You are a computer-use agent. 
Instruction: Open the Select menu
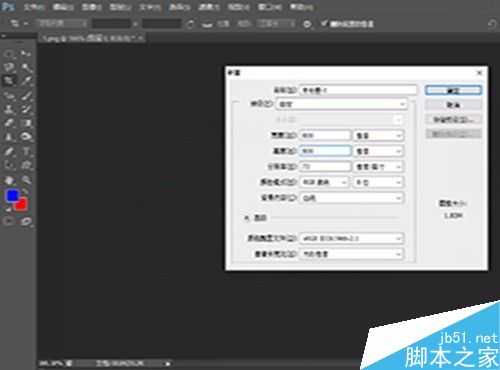coord(179,7)
